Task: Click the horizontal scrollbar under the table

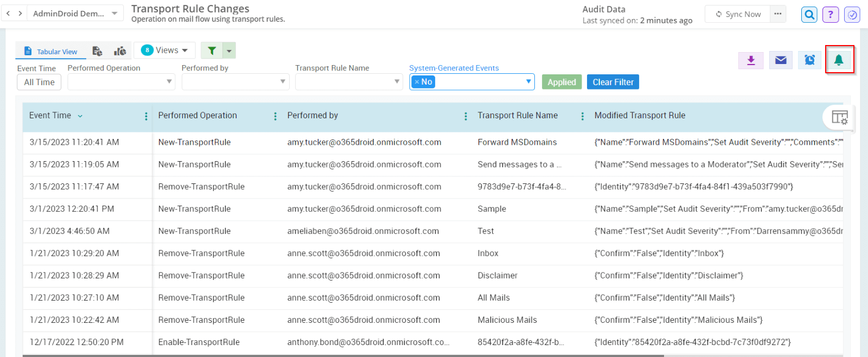Action: [343, 355]
